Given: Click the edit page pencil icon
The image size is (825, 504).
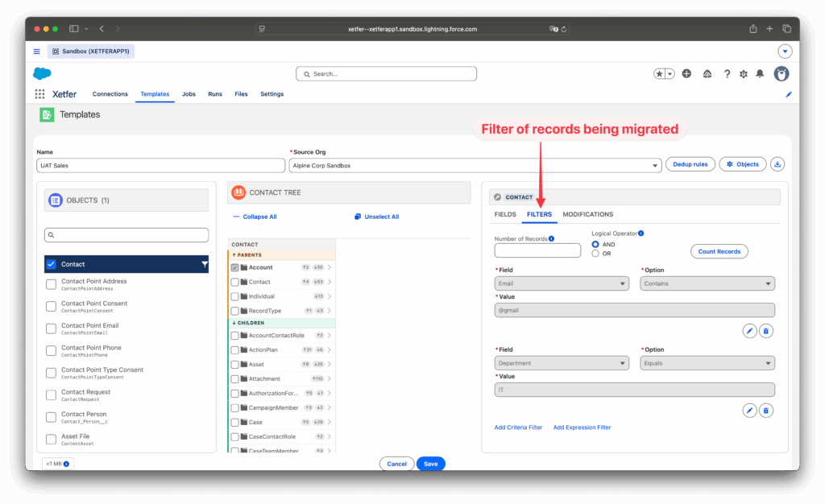Looking at the screenshot, I should coord(788,94).
